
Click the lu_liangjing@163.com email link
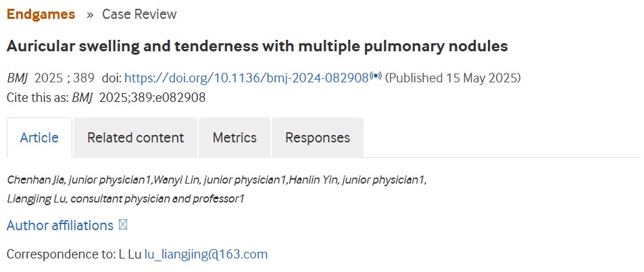click(206, 254)
